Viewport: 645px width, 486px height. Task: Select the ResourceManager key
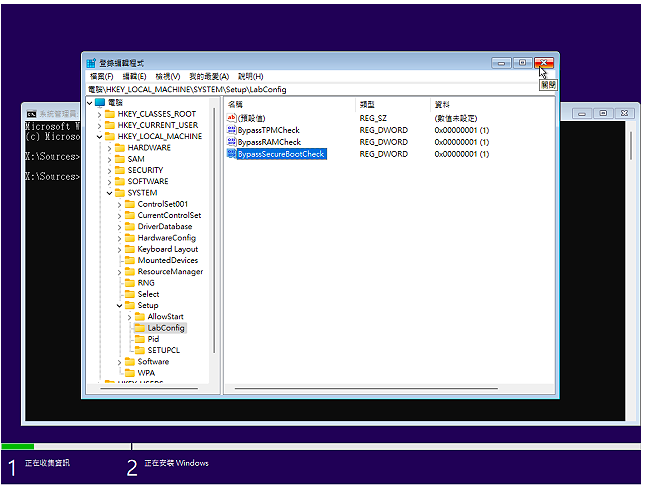pyautogui.click(x=170, y=272)
